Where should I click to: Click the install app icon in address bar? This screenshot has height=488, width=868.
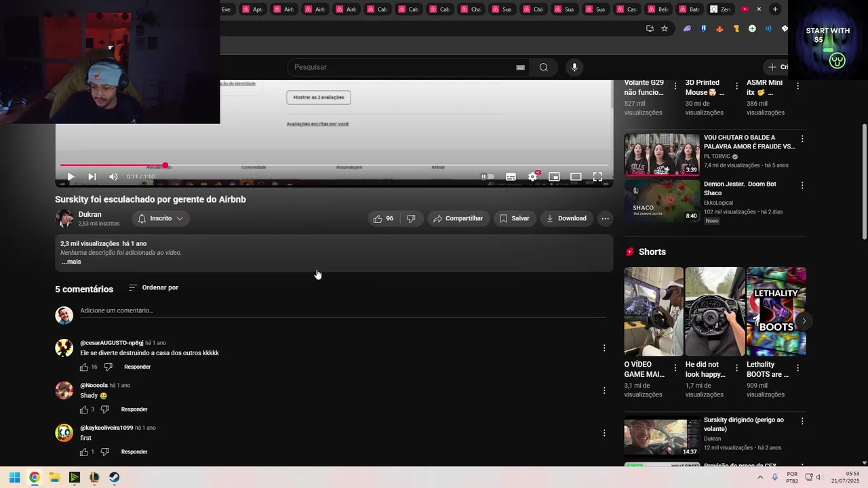(x=650, y=28)
